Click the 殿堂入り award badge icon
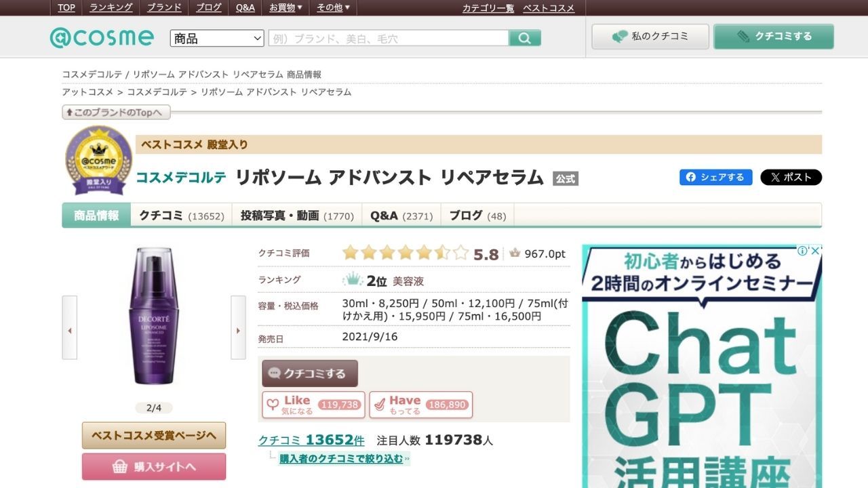Viewport: 868px width, 488px height. pos(99,161)
